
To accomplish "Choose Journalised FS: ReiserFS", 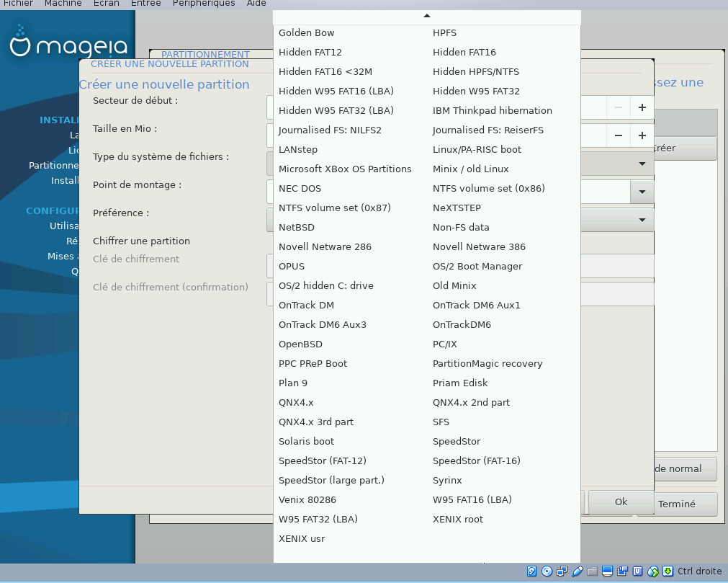I will (x=488, y=130).
